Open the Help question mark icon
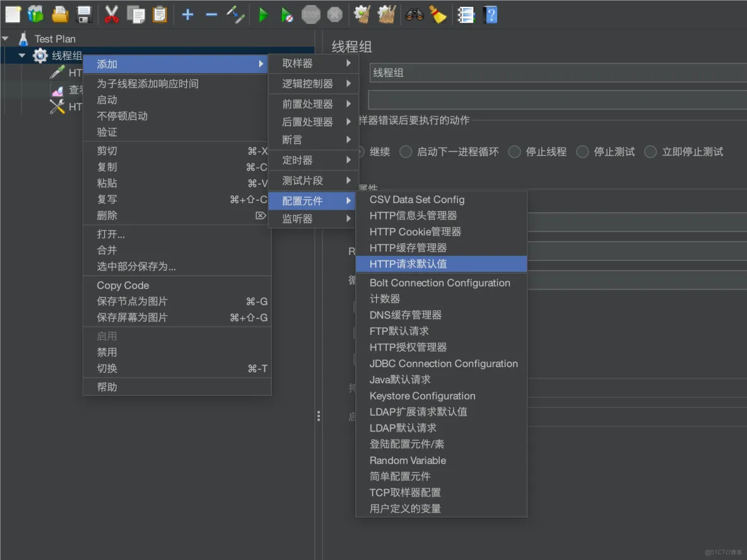Viewport: 747px width, 560px height. pyautogui.click(x=491, y=14)
